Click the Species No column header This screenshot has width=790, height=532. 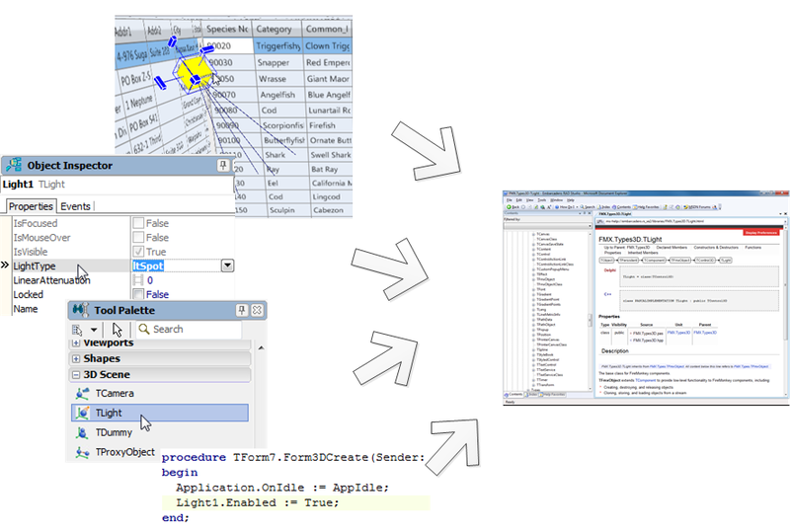coord(227,29)
